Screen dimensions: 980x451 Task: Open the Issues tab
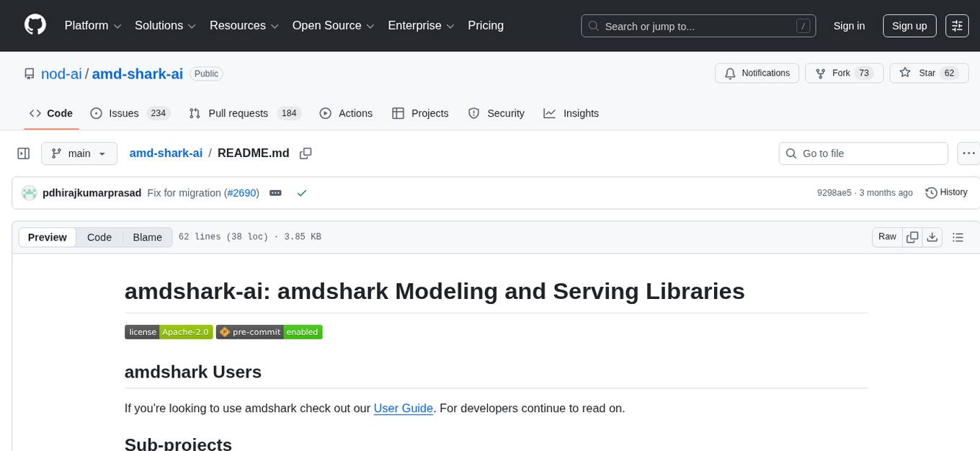(x=123, y=113)
